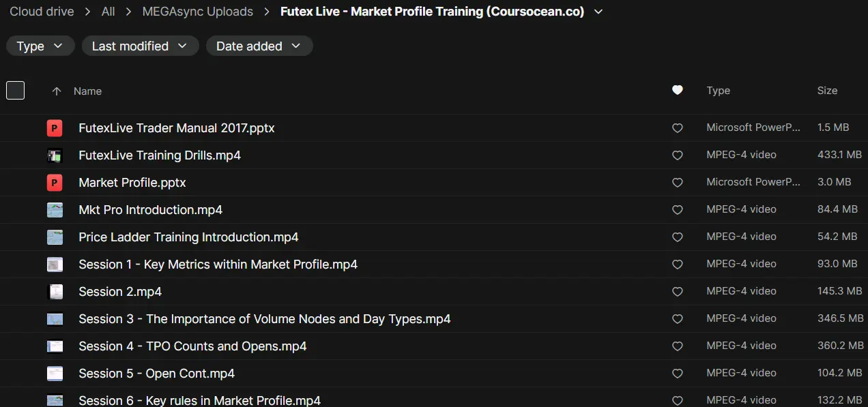Click the 3.0 MB size value
The width and height of the screenshot is (868, 407).
click(x=834, y=182)
